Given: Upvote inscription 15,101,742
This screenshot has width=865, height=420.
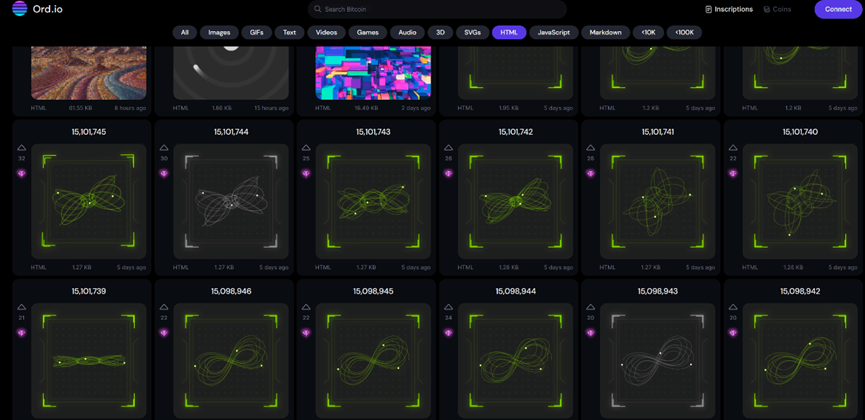Looking at the screenshot, I should (449, 148).
